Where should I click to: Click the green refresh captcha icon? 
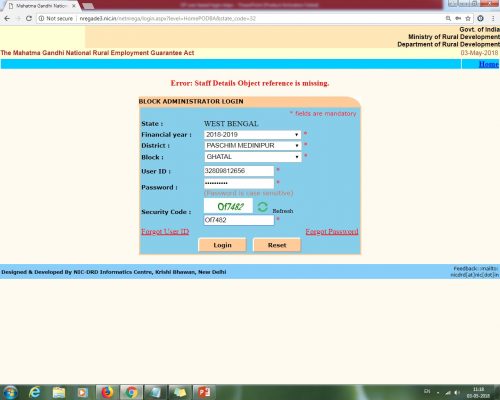pyautogui.click(x=263, y=207)
